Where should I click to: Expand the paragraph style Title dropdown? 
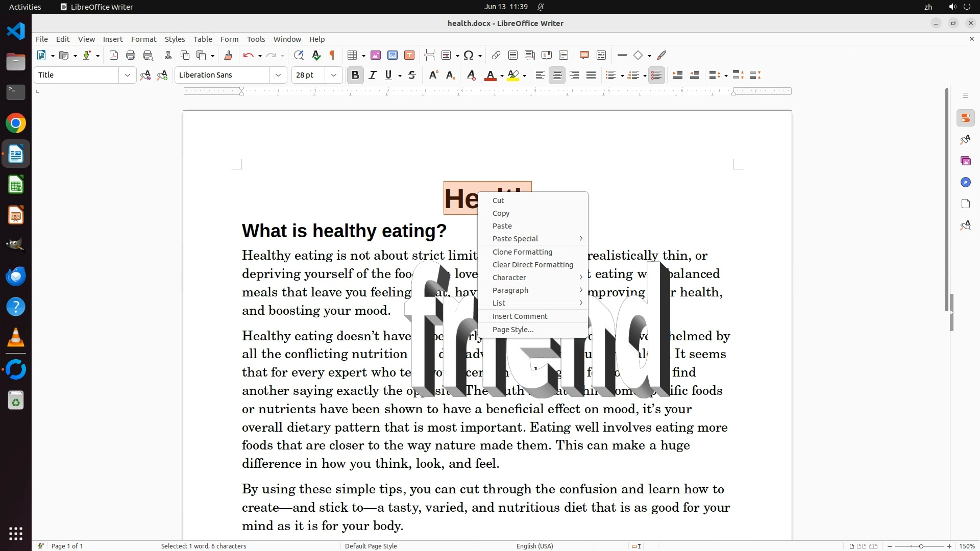[x=127, y=76]
